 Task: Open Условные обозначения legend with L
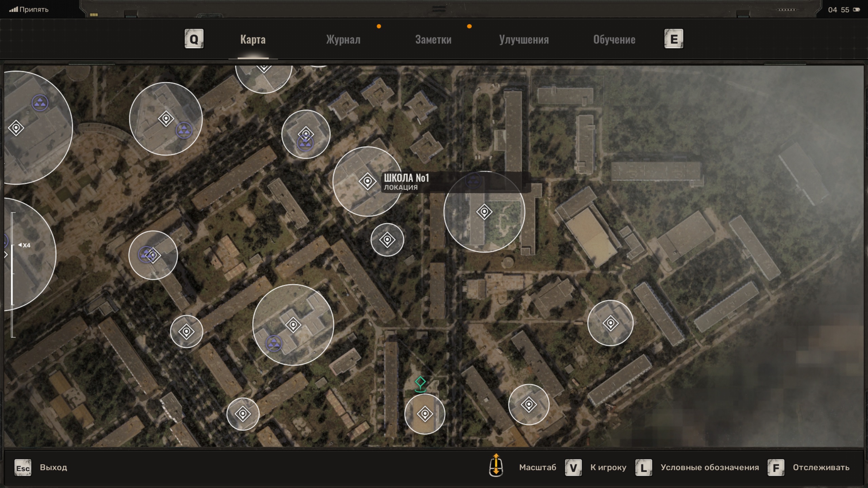(644, 468)
